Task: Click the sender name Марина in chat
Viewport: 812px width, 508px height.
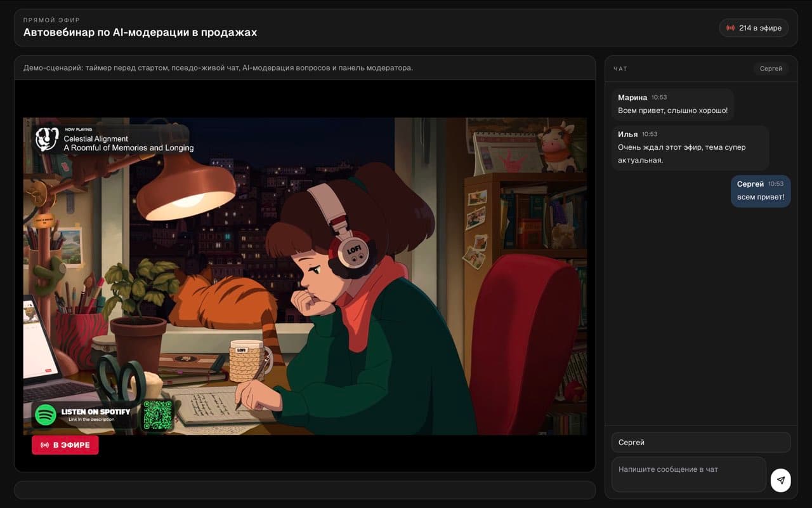Action: point(632,98)
